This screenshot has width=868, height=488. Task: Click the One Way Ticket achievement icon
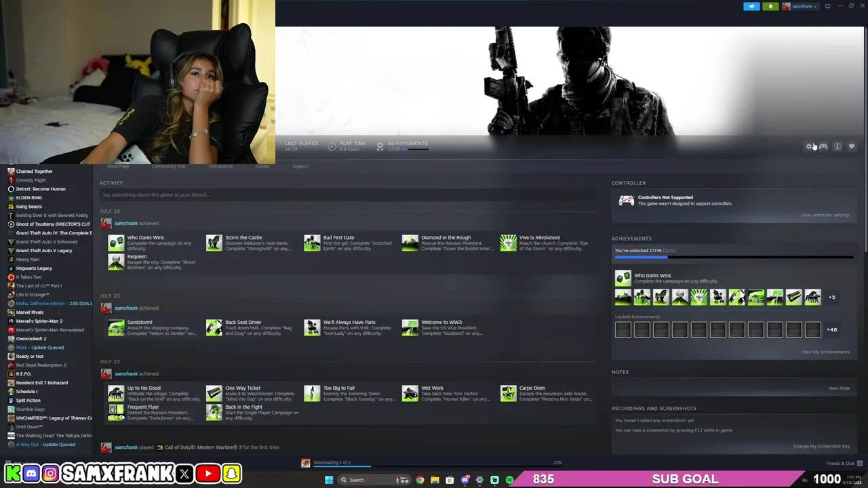click(x=214, y=393)
